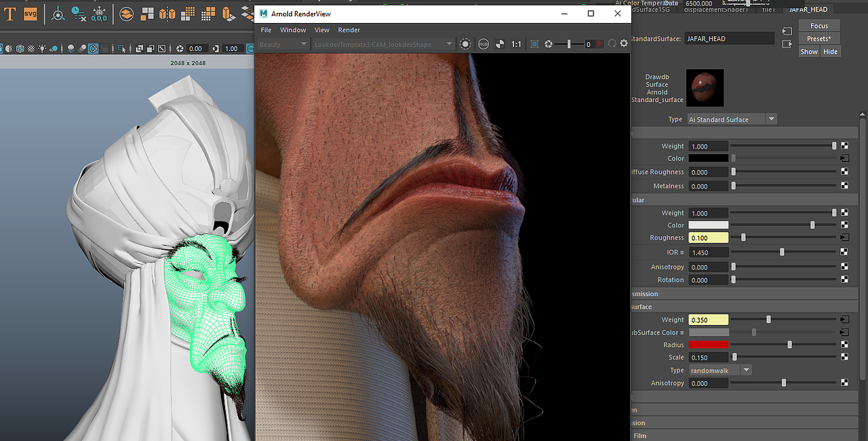
Task: Toggle motion blur in viewport toolbar
Action: coord(82,49)
